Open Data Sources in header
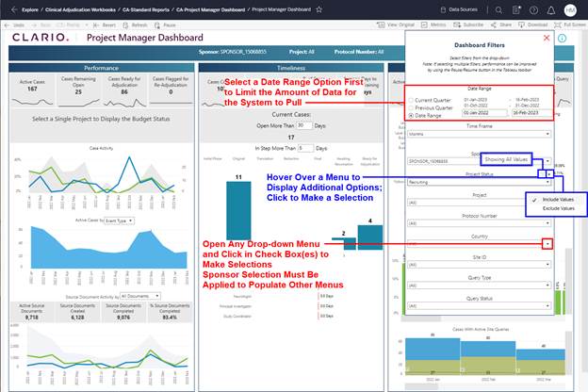This screenshot has width=588, height=392. click(459, 9)
